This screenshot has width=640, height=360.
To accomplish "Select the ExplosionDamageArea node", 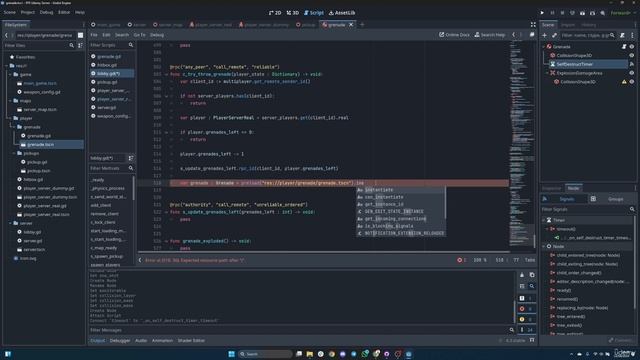I will [579, 73].
